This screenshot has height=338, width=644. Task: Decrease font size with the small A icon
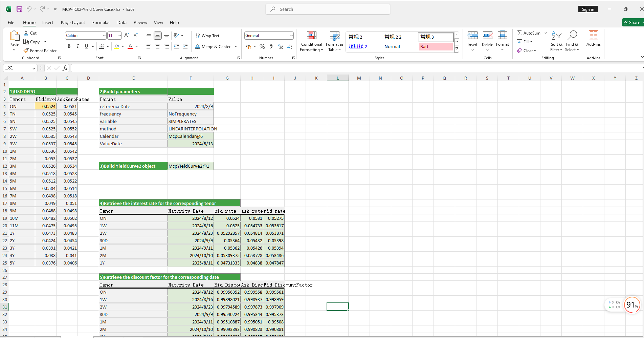(x=135, y=35)
